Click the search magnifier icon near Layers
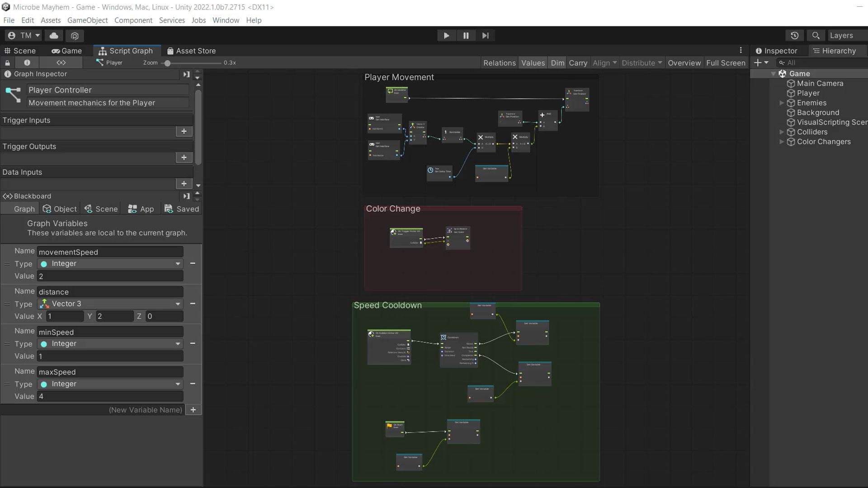 tap(816, 35)
